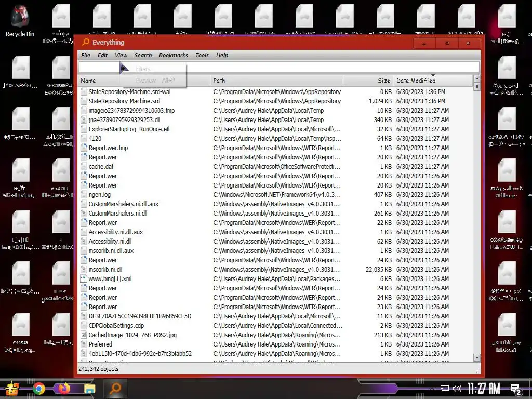This screenshot has height=399, width=532.
Task: Click the CDPGlobalSettings.cdp file icon
Action: pyautogui.click(x=84, y=325)
